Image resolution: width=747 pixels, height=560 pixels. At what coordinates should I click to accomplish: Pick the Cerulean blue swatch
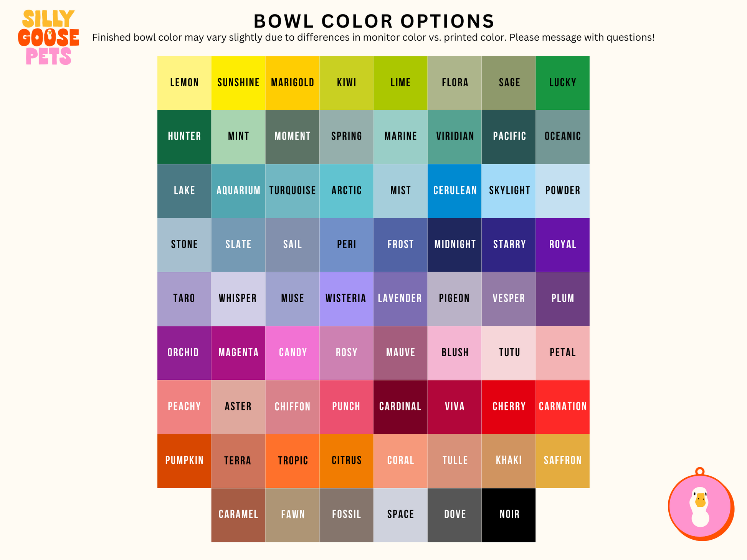[454, 191]
